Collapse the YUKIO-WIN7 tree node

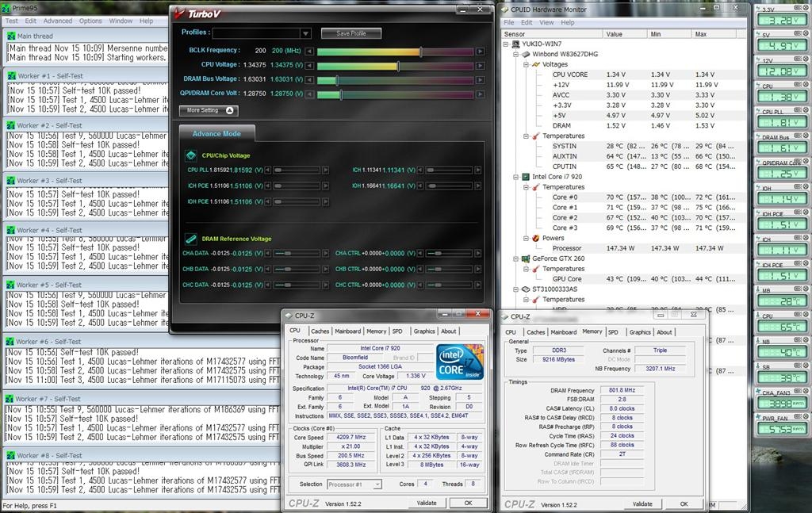(x=506, y=44)
